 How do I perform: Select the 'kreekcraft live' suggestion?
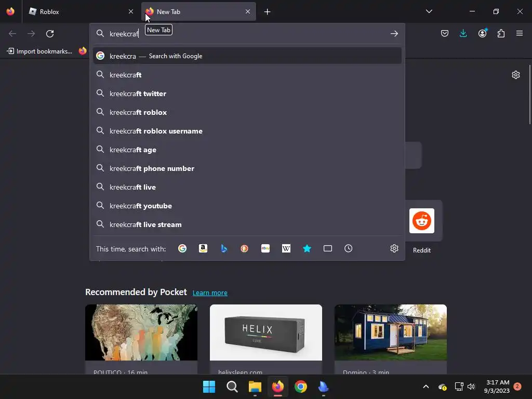247,187
